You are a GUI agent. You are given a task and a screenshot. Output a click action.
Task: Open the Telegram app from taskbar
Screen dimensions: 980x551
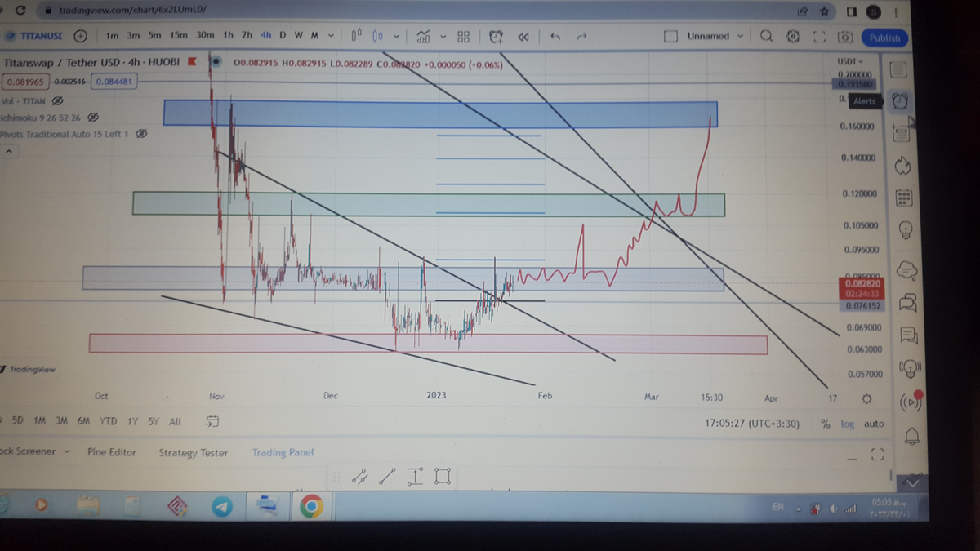click(221, 507)
